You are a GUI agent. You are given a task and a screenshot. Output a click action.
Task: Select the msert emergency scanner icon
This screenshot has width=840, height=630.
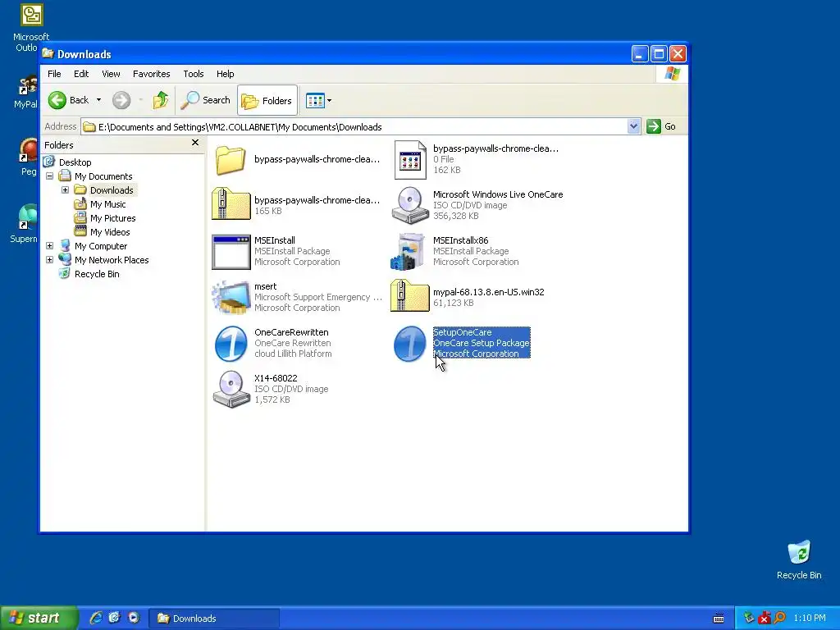pos(231,297)
